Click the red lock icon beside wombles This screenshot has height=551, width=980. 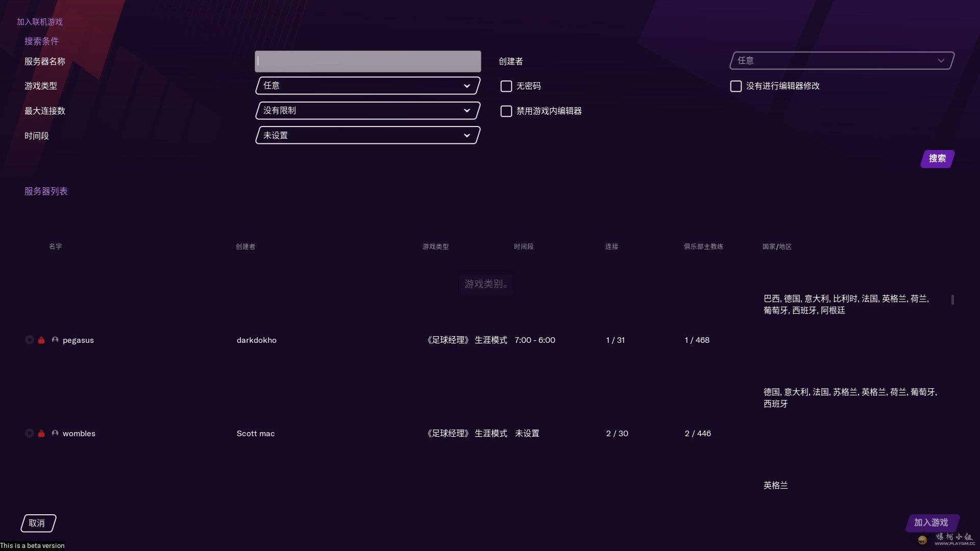tap(41, 434)
